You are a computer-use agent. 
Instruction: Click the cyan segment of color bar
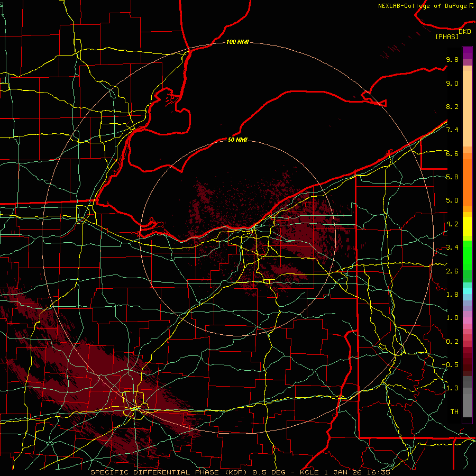click(x=467, y=291)
